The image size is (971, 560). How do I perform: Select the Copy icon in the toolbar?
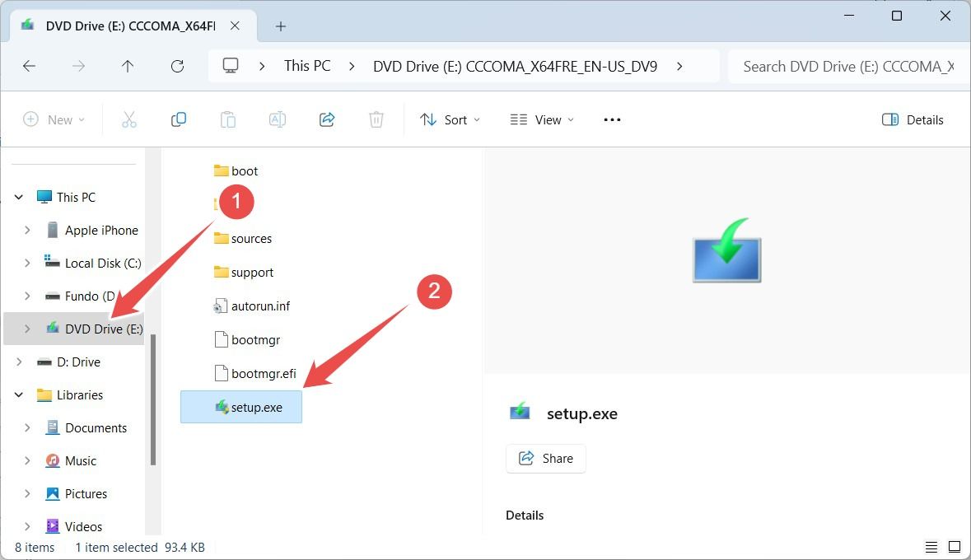pos(178,119)
